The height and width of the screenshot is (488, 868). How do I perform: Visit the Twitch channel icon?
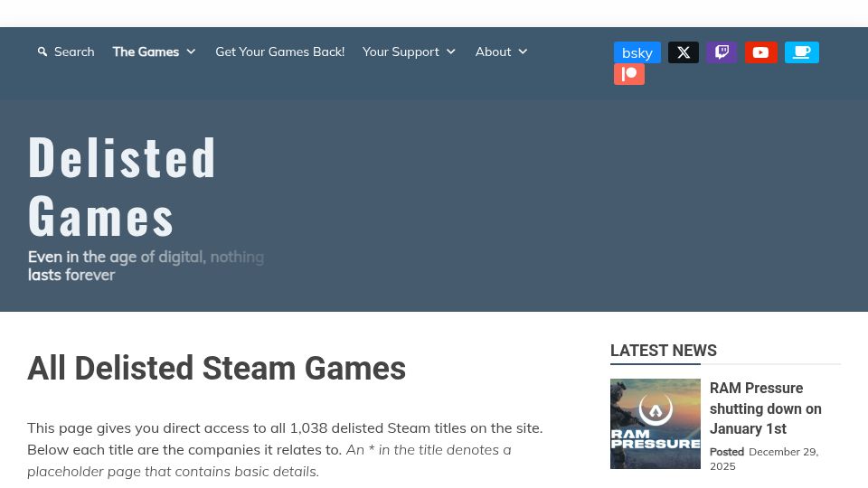(x=722, y=52)
